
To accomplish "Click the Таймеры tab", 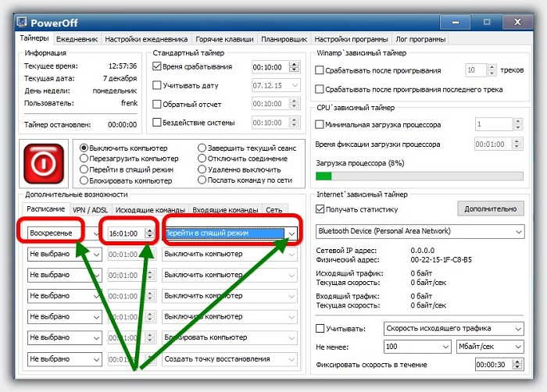I will pos(34,38).
